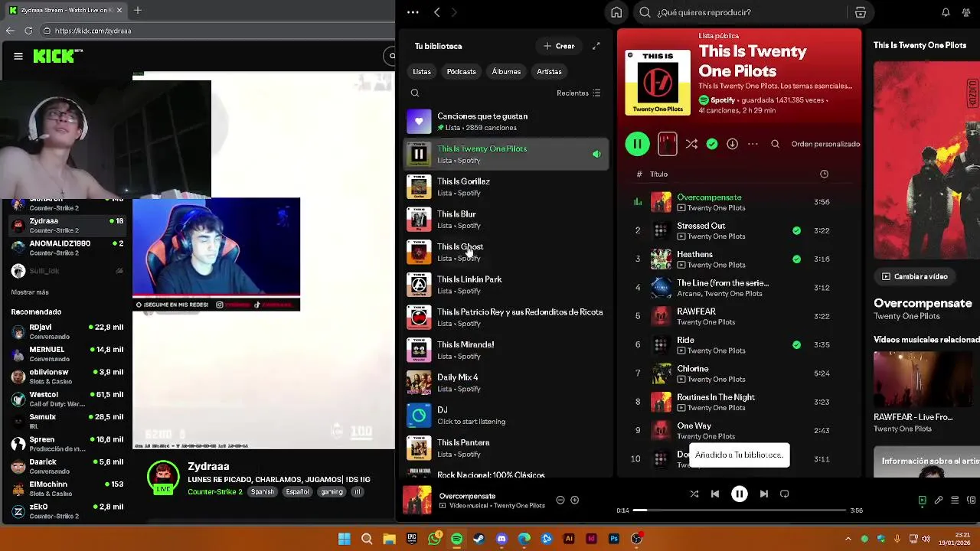Seek in the song progress bar
Image resolution: width=980 pixels, height=551 pixels.
[740, 510]
